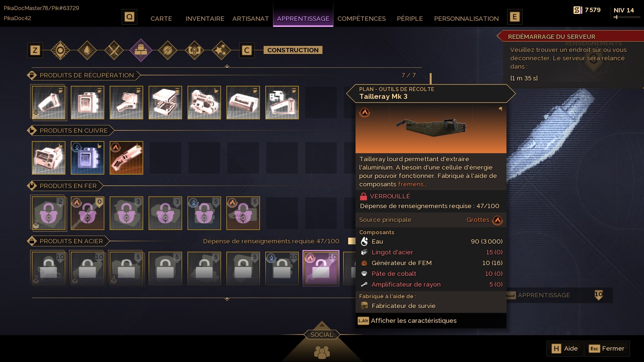Click the level experience progress bar
This screenshot has height=362, width=644.
(627, 17)
